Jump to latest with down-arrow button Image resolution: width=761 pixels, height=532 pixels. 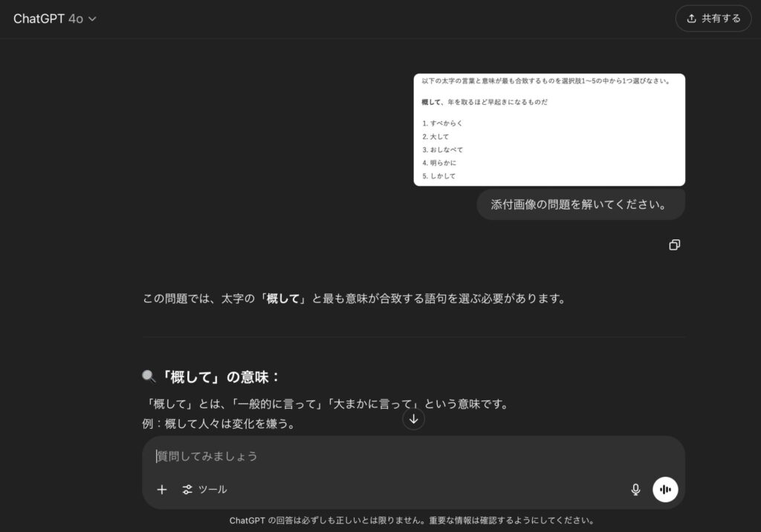(x=414, y=418)
